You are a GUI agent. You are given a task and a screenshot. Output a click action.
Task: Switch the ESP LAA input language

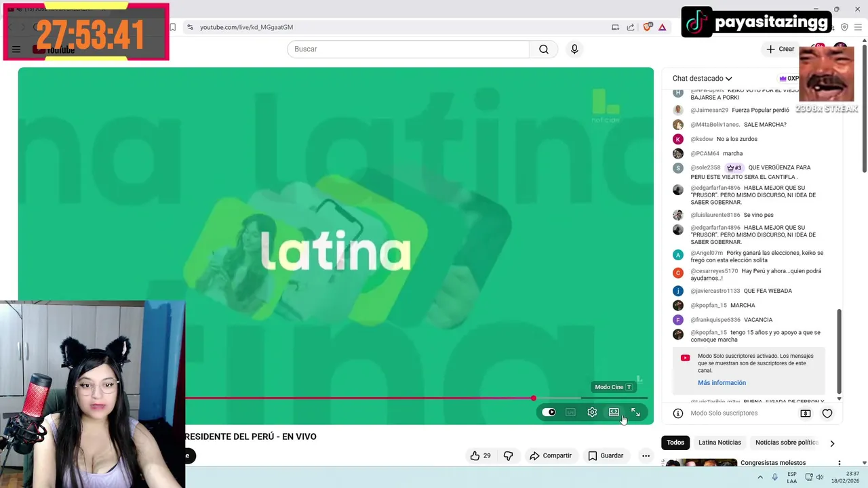click(x=792, y=477)
